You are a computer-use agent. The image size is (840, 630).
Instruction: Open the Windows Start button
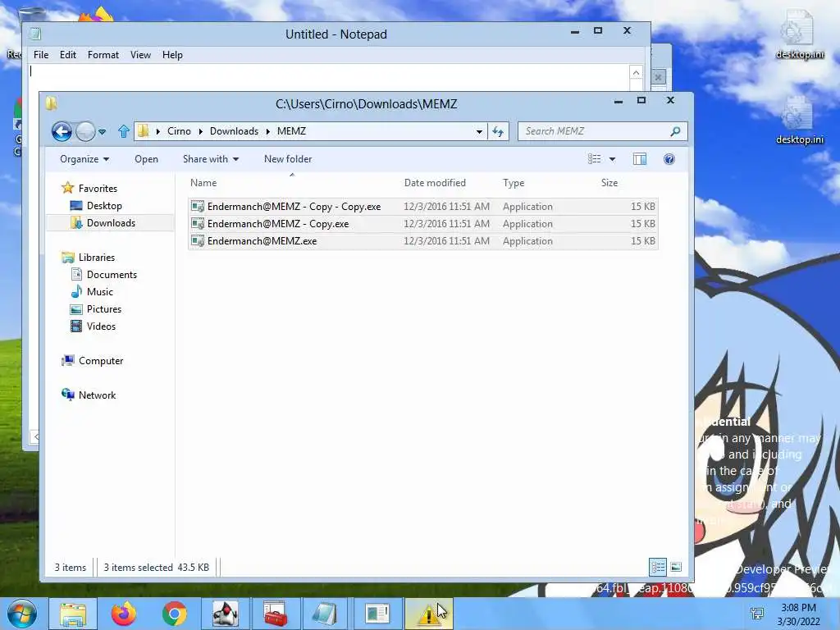coord(22,614)
